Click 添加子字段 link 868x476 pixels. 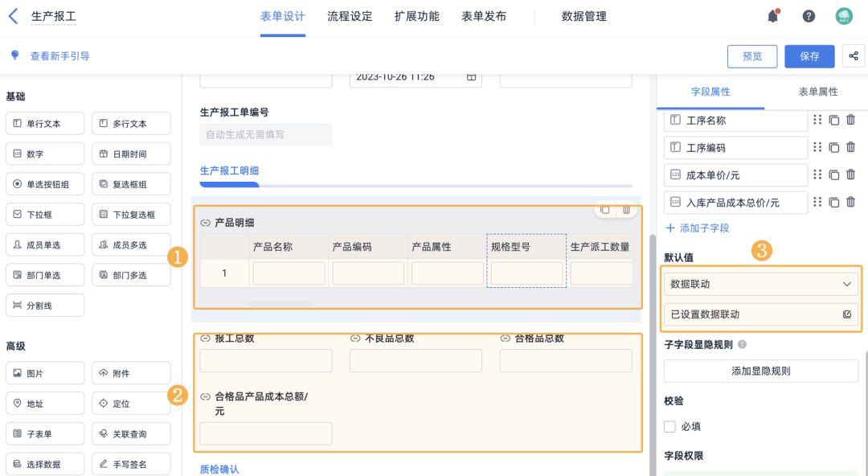click(698, 228)
